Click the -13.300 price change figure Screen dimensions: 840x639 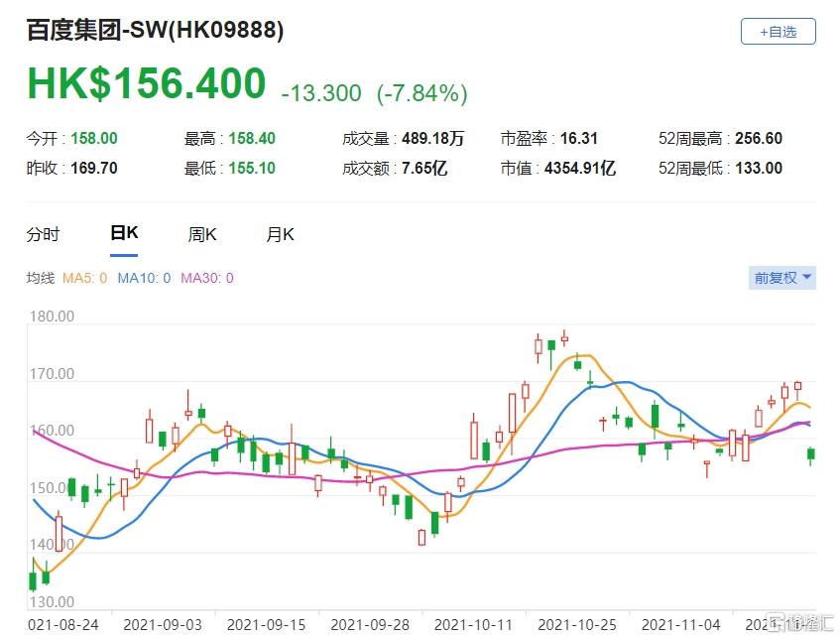(321, 93)
